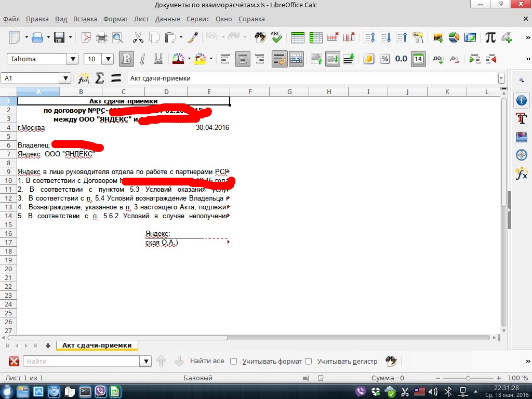Check the Учитывать регистр checkbox
Image resolution: width=532 pixels, height=399 pixels.
pos(309,362)
